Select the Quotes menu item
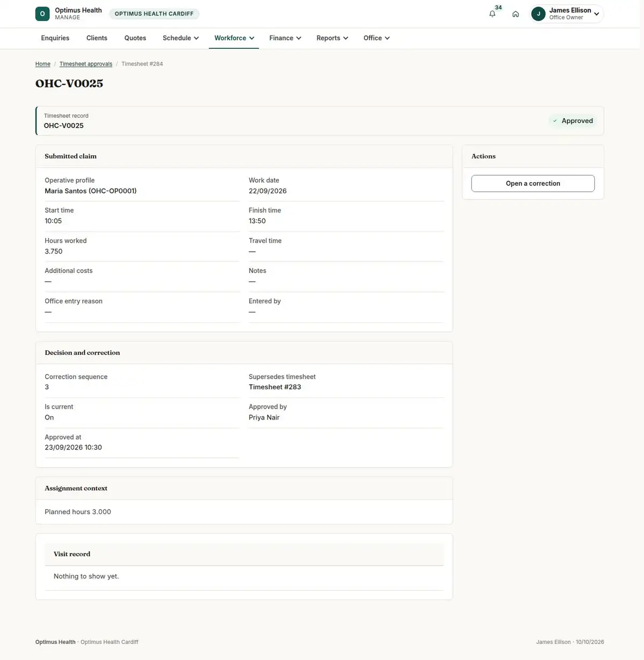 click(135, 38)
